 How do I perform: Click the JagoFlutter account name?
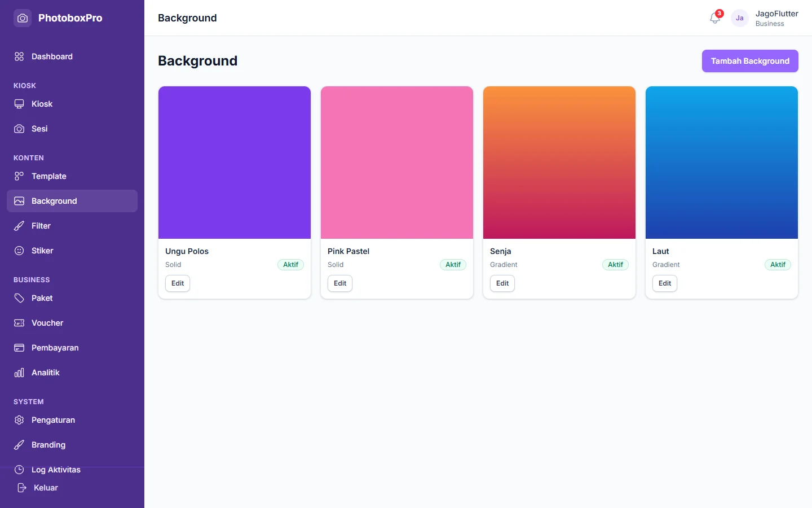(776, 14)
